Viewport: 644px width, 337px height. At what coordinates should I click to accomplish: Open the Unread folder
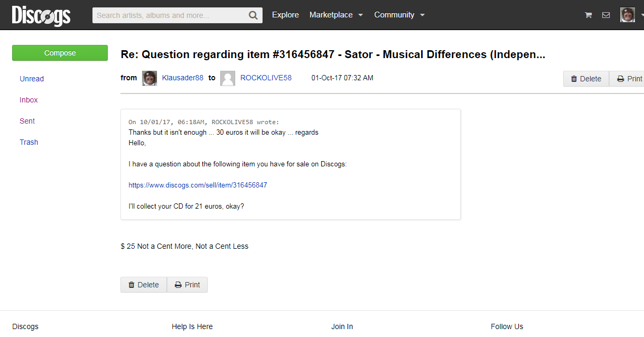32,79
